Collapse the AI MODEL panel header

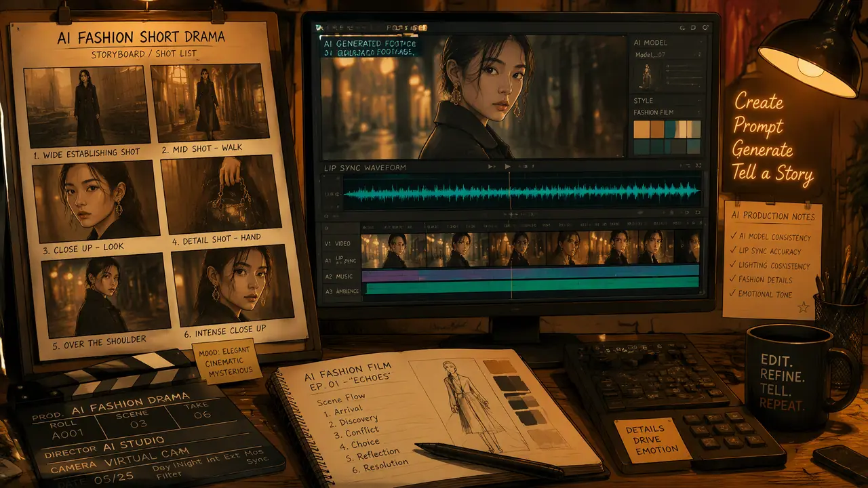667,42
